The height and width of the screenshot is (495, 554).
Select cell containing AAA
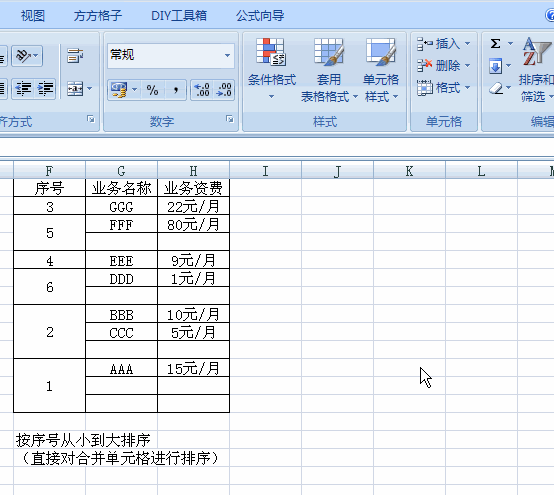[x=122, y=368]
